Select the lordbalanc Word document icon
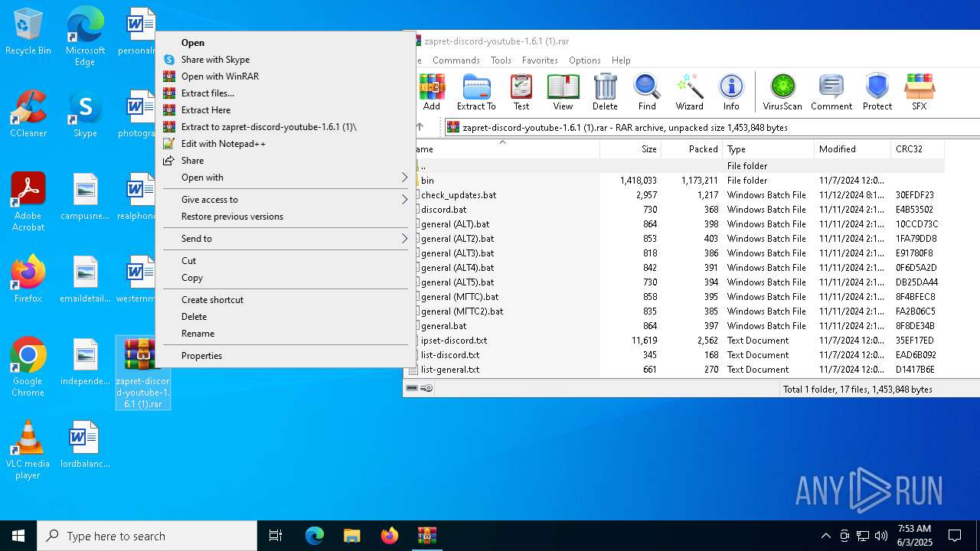Screen dimensions: 980x551 coord(85,445)
